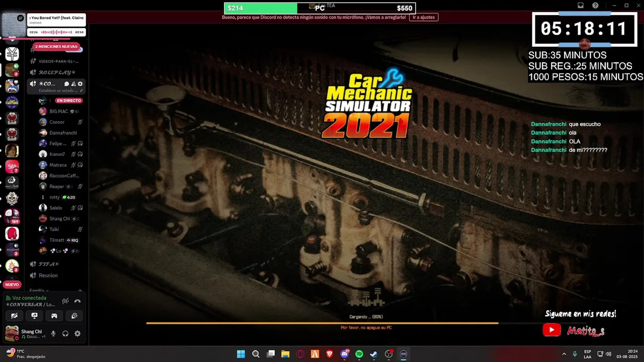644x362 pixels.
Task: Collapse the Familia category
Action: point(39,291)
